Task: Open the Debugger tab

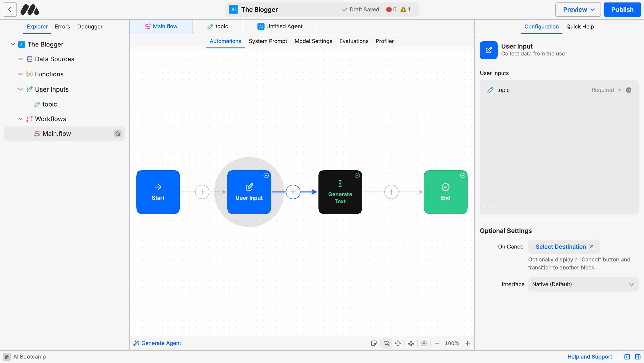Action: (x=90, y=27)
